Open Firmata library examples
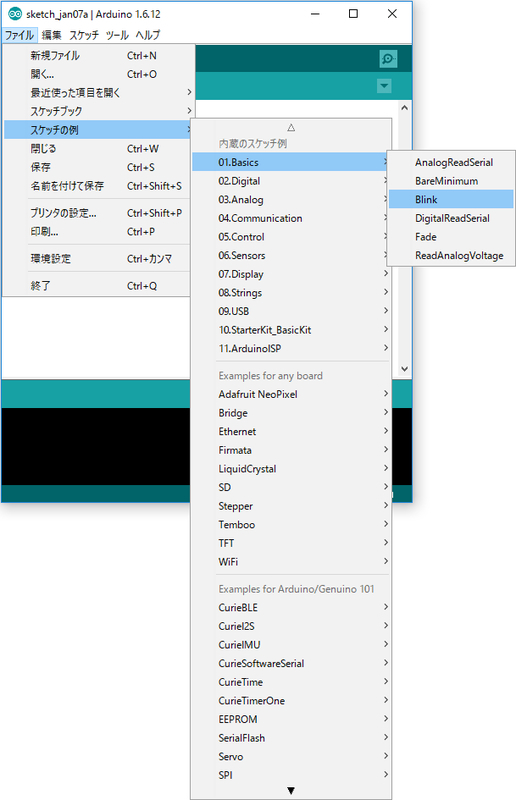Screen dimensions: 516x800 click(291, 450)
